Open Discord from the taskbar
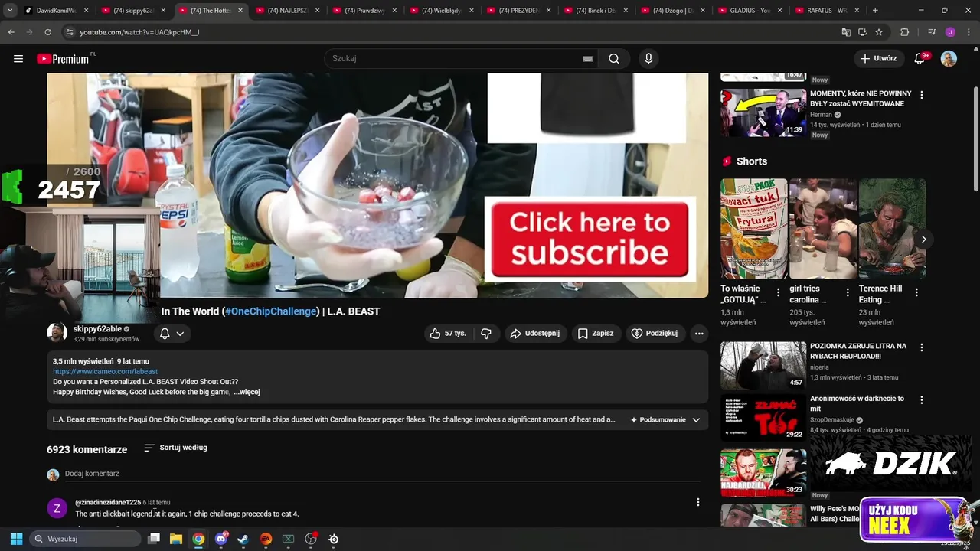This screenshot has height=551, width=980. (221, 539)
